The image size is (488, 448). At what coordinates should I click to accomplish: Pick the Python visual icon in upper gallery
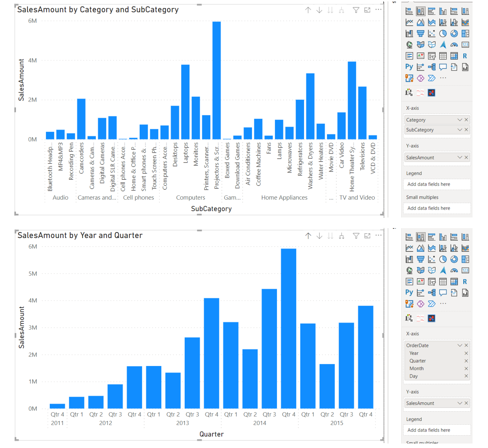pos(409,67)
